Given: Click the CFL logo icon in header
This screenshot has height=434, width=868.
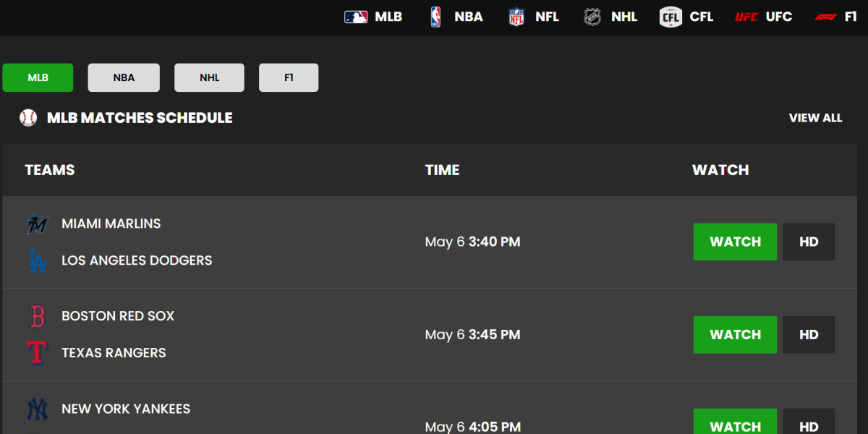Looking at the screenshot, I should tap(671, 17).
